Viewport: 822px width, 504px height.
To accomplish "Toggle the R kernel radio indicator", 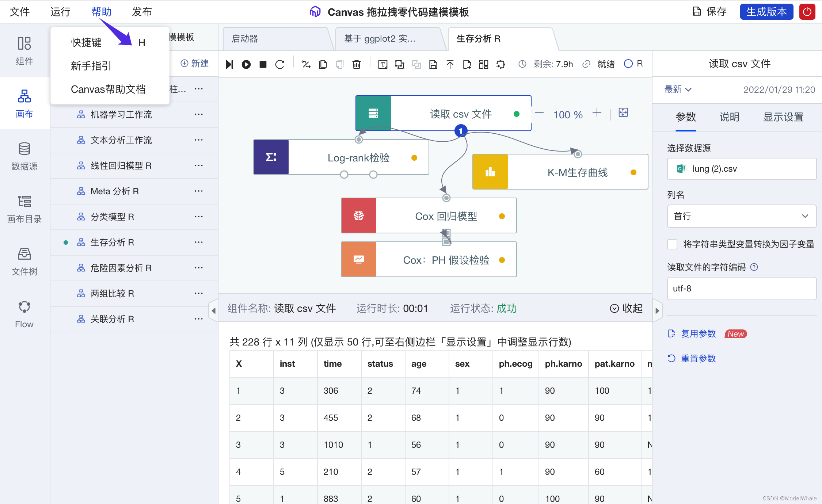I will [x=628, y=64].
